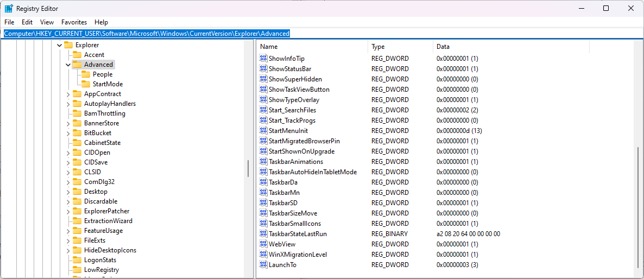The height and width of the screenshot is (279, 644).
Task: Open the View menu
Action: 47,22
